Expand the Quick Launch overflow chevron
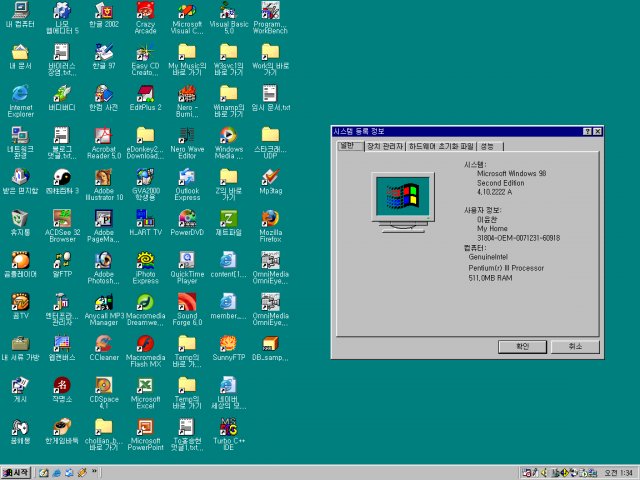Image resolution: width=640 pixels, height=480 pixels. [x=94, y=471]
